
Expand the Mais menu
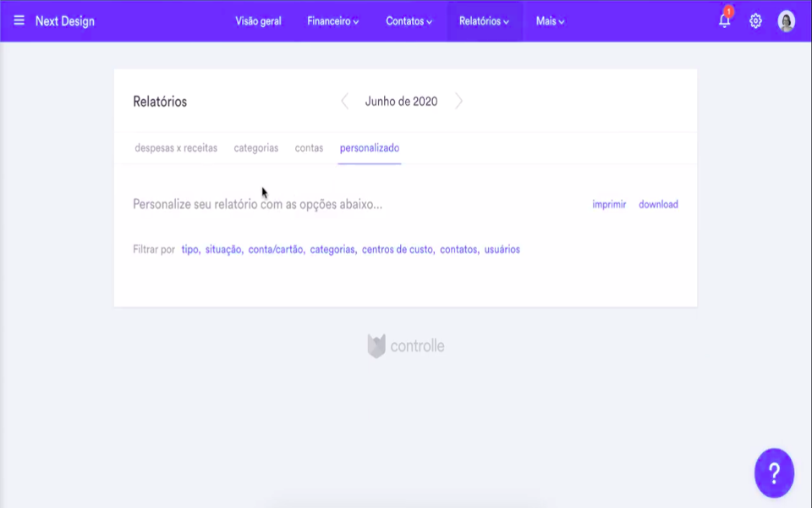coord(550,21)
